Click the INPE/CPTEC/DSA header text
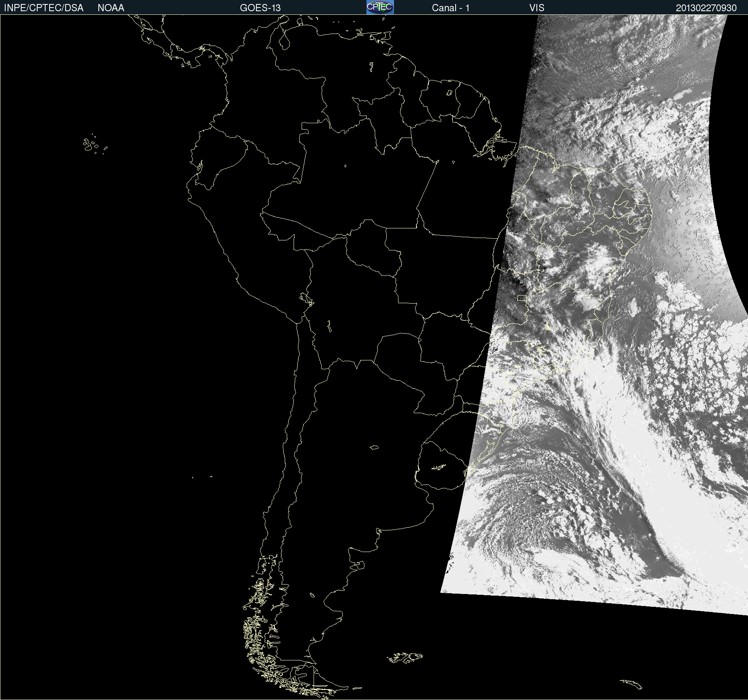This screenshot has width=748, height=700. point(44,8)
